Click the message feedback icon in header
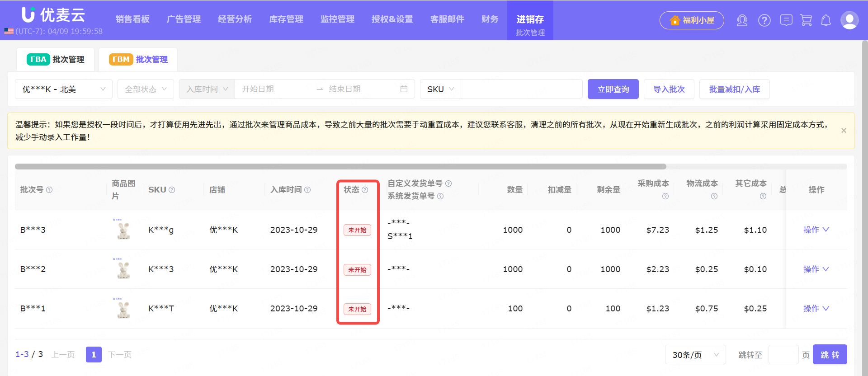This screenshot has width=868, height=376. point(786,20)
